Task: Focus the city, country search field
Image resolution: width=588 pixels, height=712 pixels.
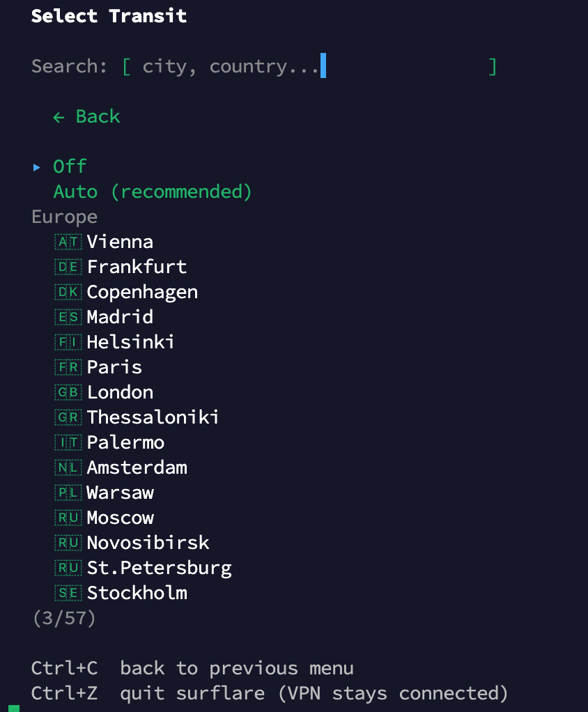Action: click(x=307, y=67)
